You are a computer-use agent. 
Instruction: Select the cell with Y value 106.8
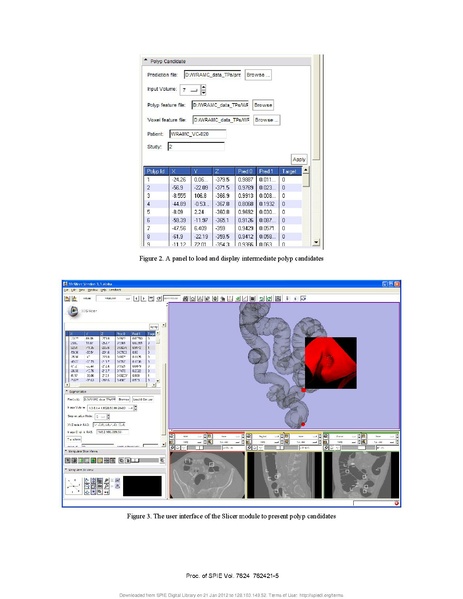pyautogui.click(x=201, y=196)
